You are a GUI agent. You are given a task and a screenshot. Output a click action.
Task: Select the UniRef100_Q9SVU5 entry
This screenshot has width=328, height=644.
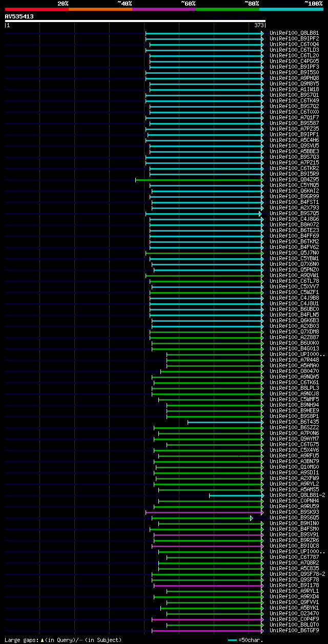[x=294, y=146]
